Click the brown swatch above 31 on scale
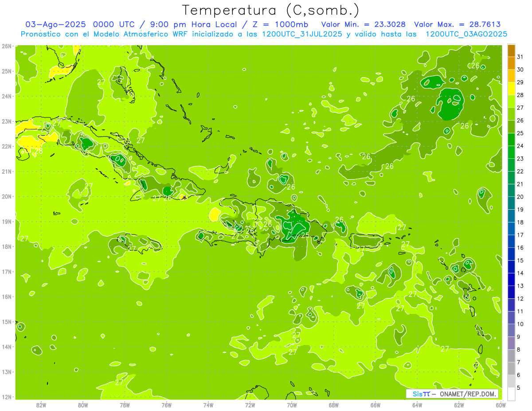This screenshot has height=411, width=532. click(511, 51)
